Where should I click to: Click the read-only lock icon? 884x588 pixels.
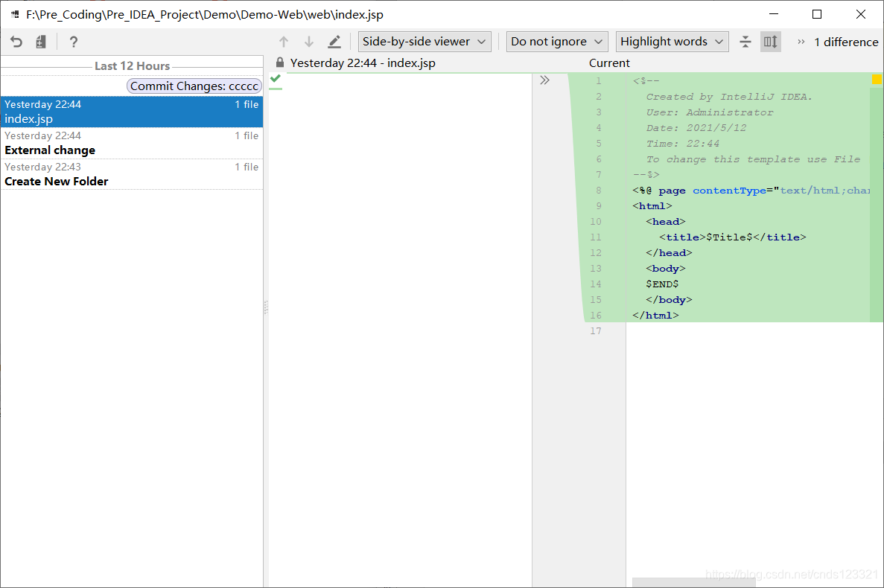point(279,63)
